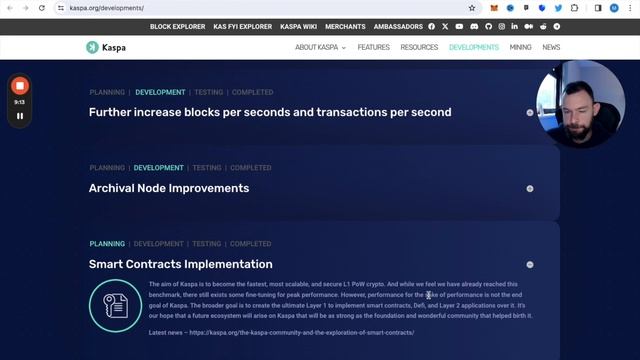Click PLANNING label under Smart Contracts section
Image resolution: width=640 pixels, height=360 pixels.
tap(107, 244)
